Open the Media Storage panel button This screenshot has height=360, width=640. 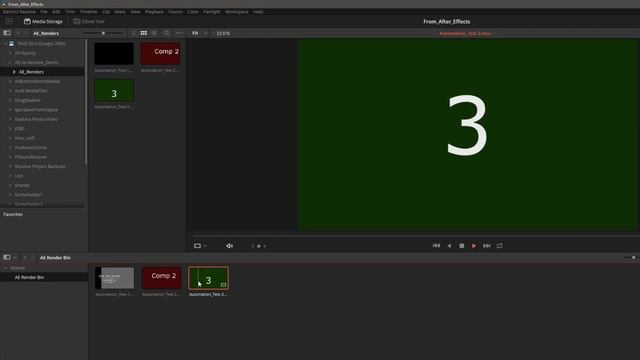[43, 21]
